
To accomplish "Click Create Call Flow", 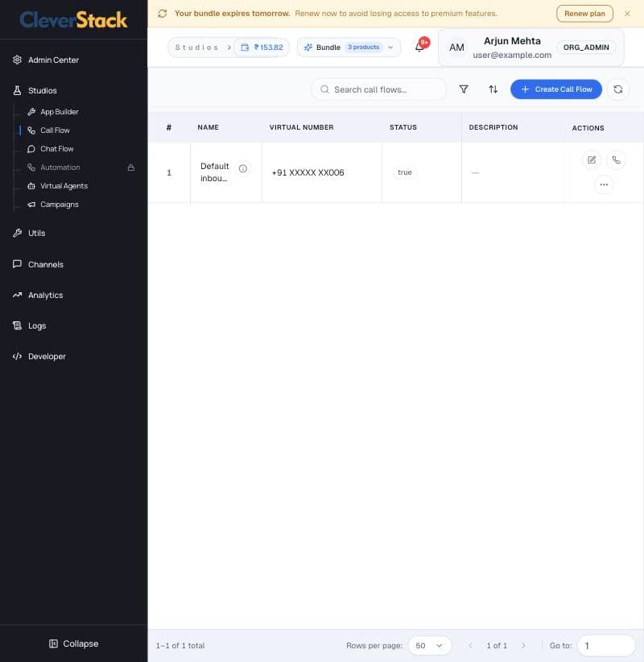I will coord(555,89).
